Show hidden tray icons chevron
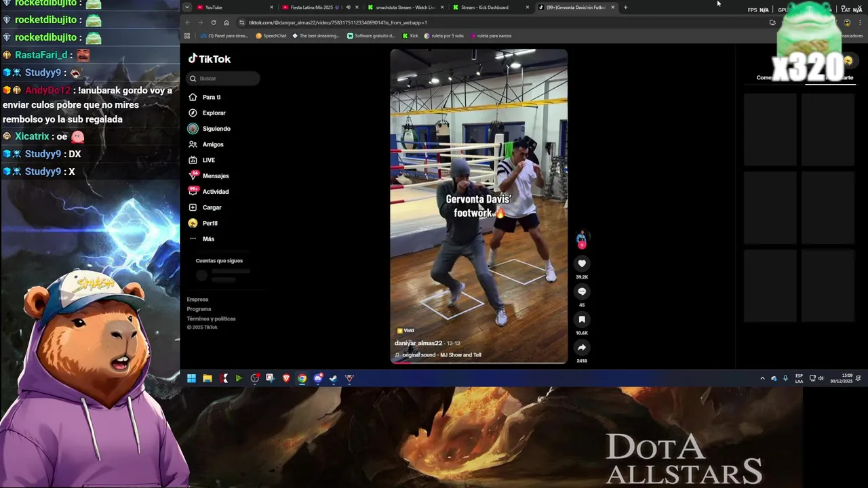Image resolution: width=868 pixels, height=488 pixels. tap(762, 378)
